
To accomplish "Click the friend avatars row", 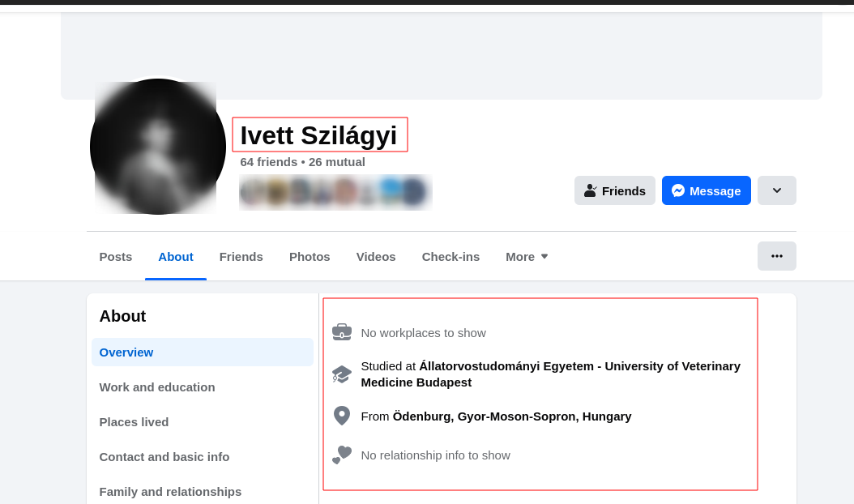I will click(335, 192).
